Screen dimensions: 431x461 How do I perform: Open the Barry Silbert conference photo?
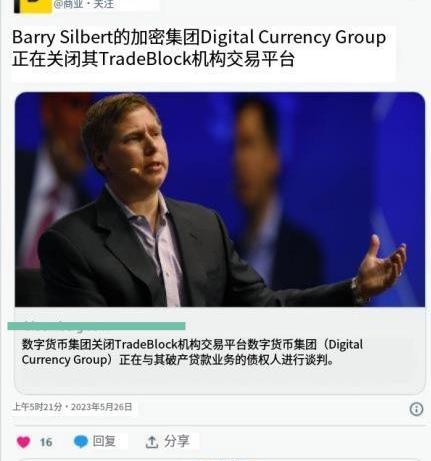pos(220,199)
